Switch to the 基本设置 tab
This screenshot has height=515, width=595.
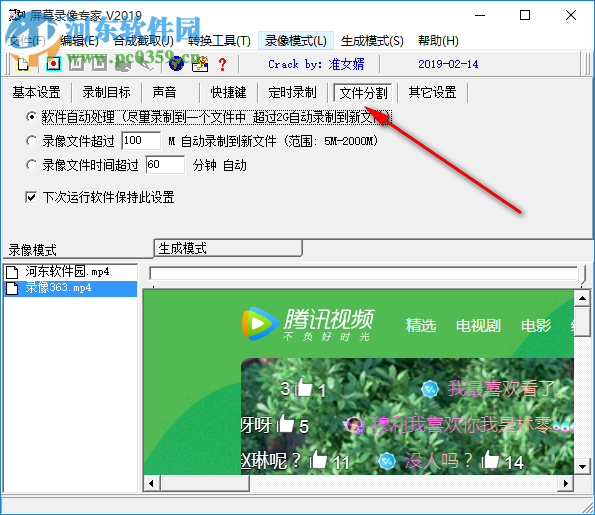(36, 93)
